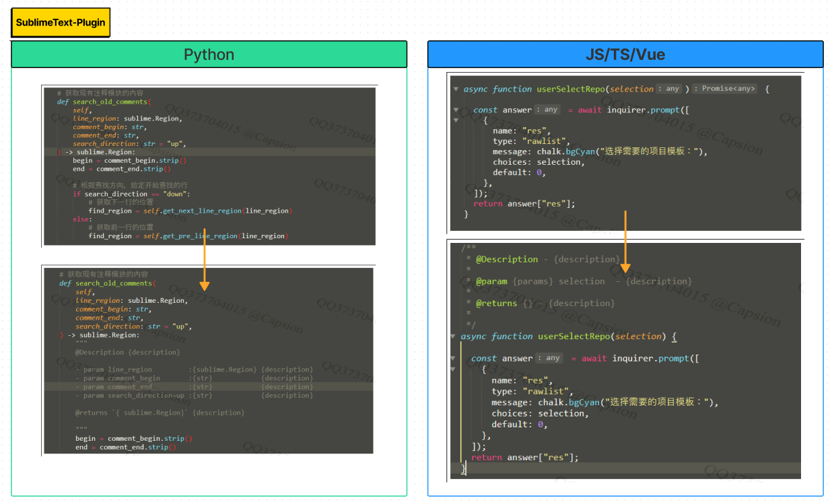Click the Python docstring line "@Description {description}"
This screenshot has width=832, height=504.
click(x=128, y=352)
